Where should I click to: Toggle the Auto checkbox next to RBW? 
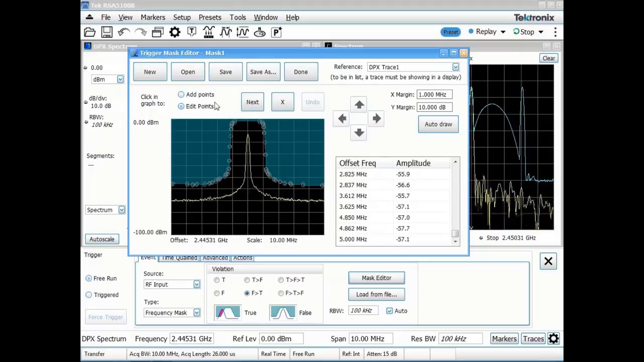click(x=389, y=311)
